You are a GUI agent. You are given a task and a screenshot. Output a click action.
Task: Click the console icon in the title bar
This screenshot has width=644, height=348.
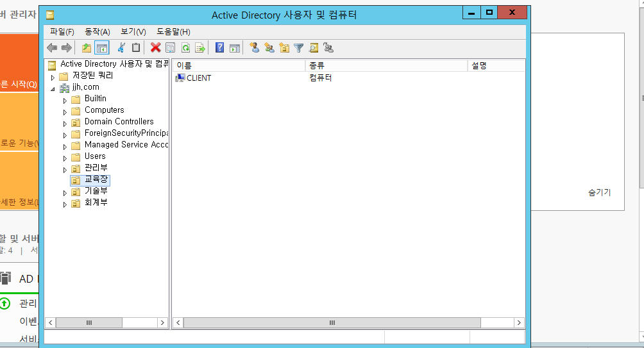[x=50, y=15]
